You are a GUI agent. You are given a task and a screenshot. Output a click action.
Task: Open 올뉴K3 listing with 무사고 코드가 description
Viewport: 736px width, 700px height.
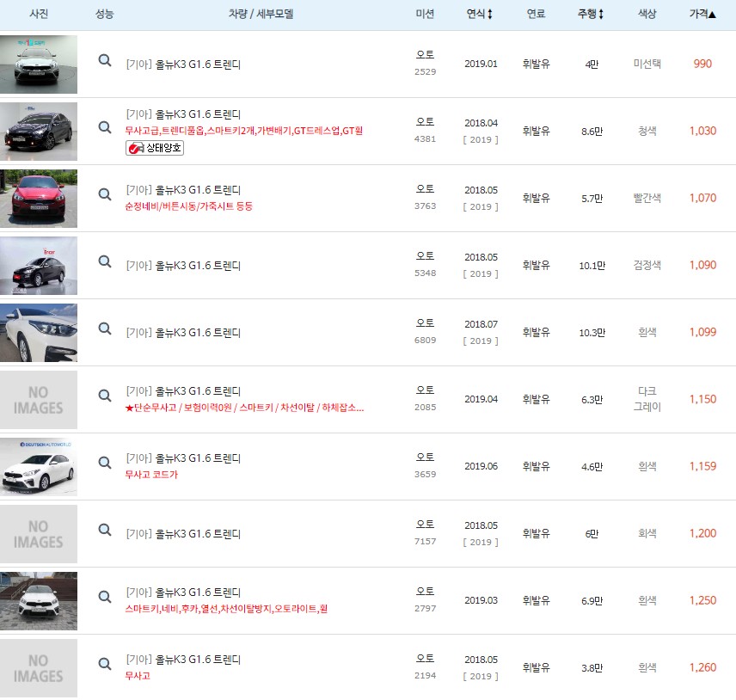[x=183, y=458]
